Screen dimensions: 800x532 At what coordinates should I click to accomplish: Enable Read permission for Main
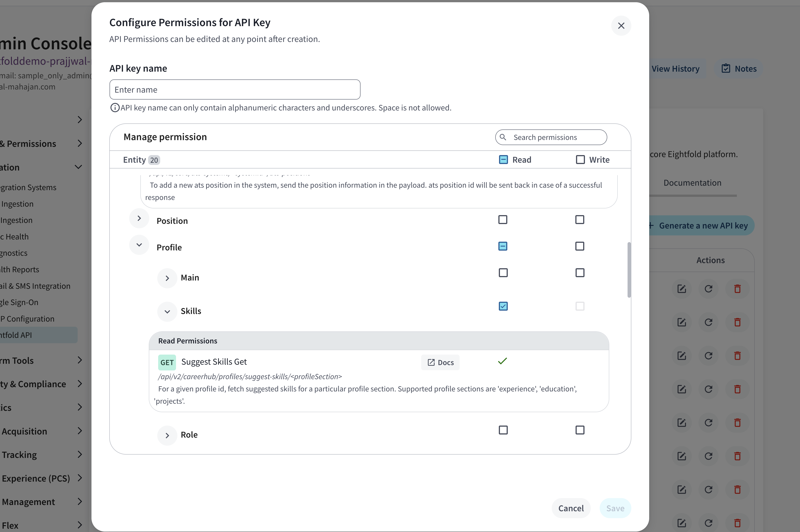[x=503, y=272]
